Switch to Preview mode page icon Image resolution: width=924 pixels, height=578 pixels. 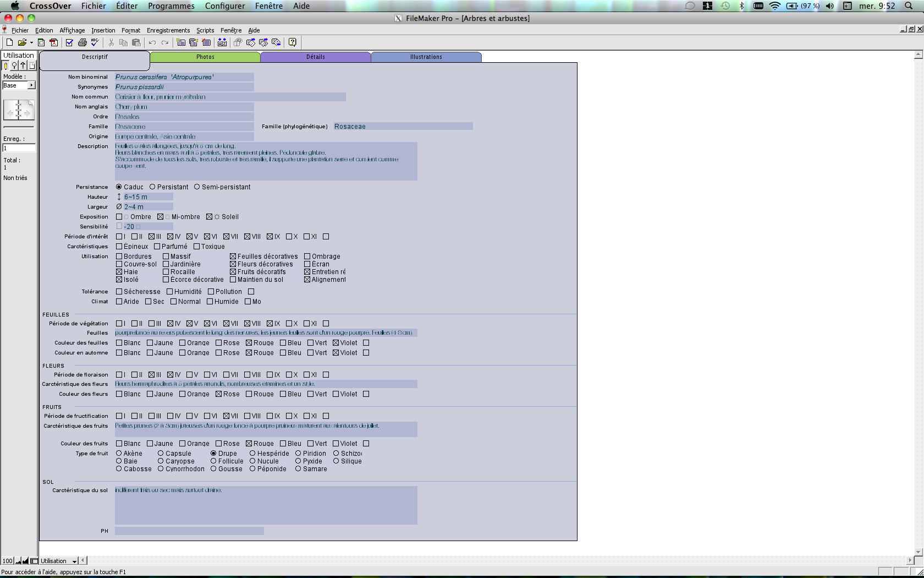32,66
